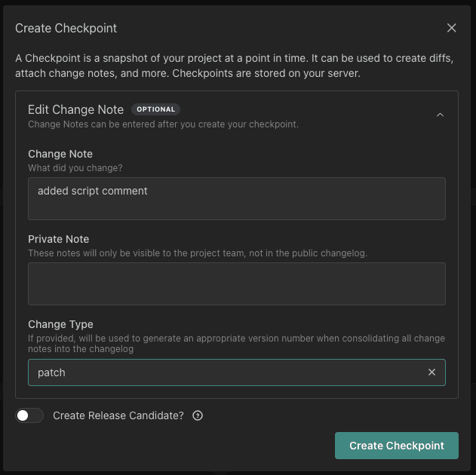Open the Release Candidate help icon
This screenshot has height=475, width=476.
198,415
